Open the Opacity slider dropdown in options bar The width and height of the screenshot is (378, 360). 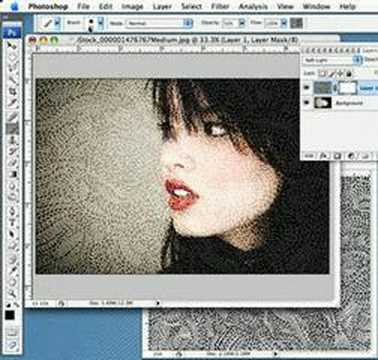242,23
